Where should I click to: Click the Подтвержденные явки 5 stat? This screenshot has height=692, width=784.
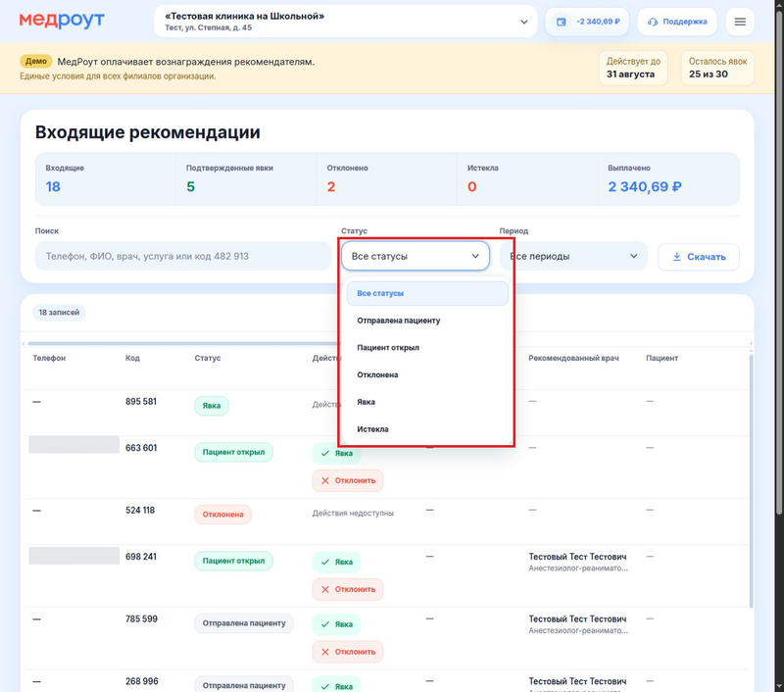point(246,178)
